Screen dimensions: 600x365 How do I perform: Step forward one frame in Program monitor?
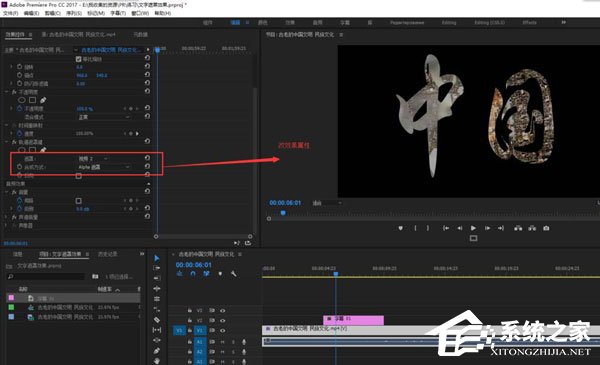point(487,228)
